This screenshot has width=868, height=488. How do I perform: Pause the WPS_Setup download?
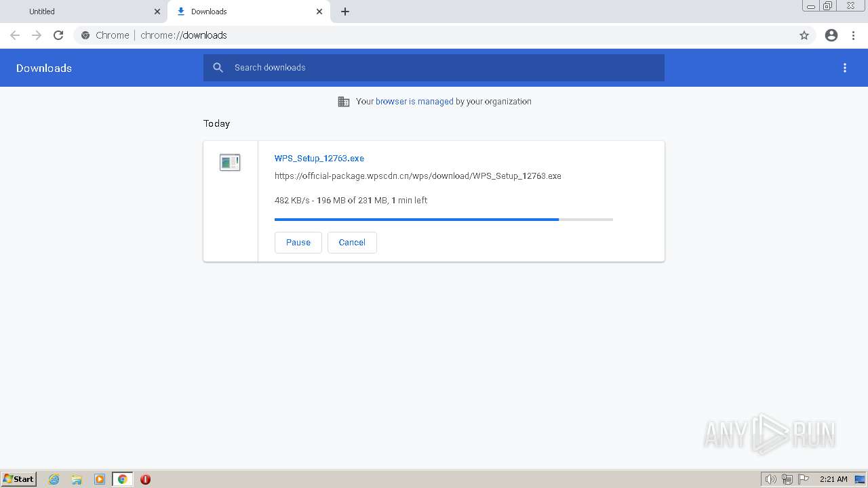click(298, 242)
